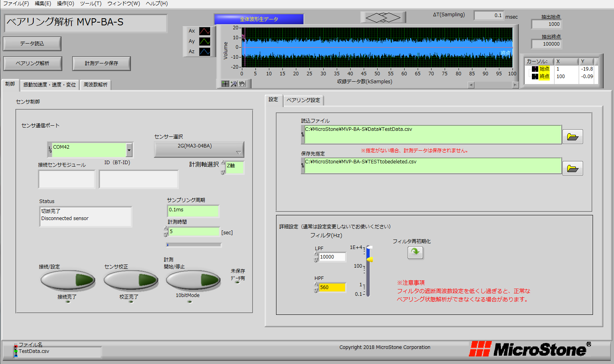The width and height of the screenshot is (614, 364).
Task: Switch to the 制御 tab
Action: pos(10,84)
